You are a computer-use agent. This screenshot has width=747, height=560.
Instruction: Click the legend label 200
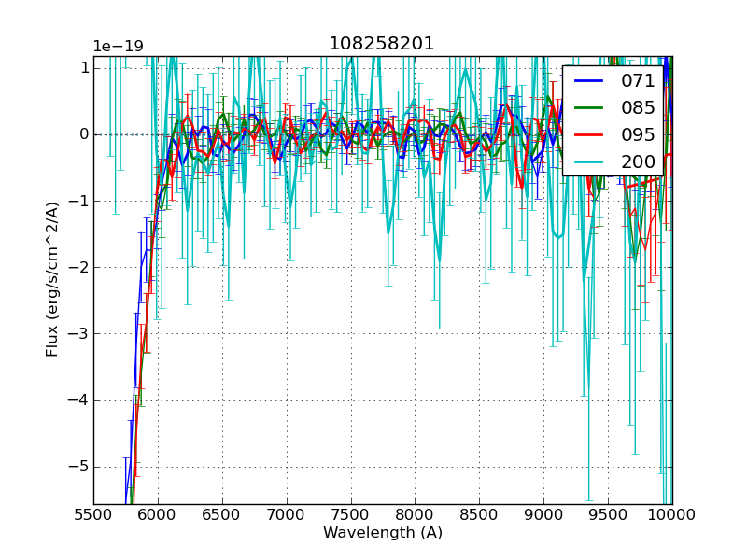pos(638,161)
